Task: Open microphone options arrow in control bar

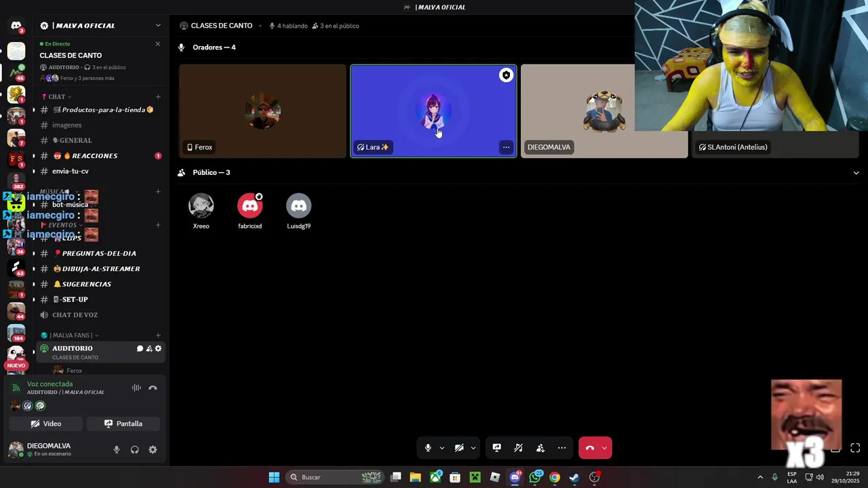Action: pos(442,448)
